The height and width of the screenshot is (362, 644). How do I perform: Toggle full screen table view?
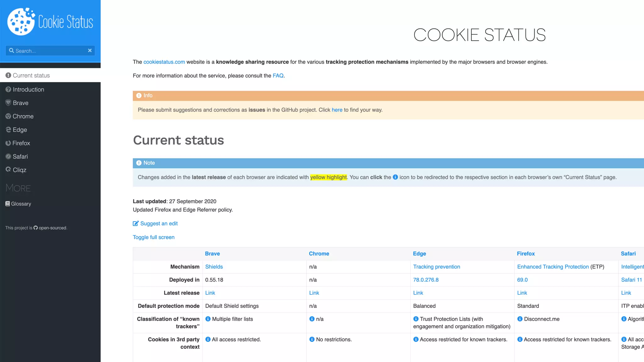click(x=153, y=237)
